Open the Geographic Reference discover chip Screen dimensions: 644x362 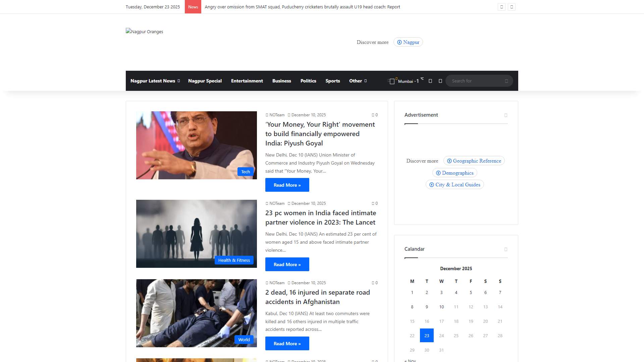[474, 161]
